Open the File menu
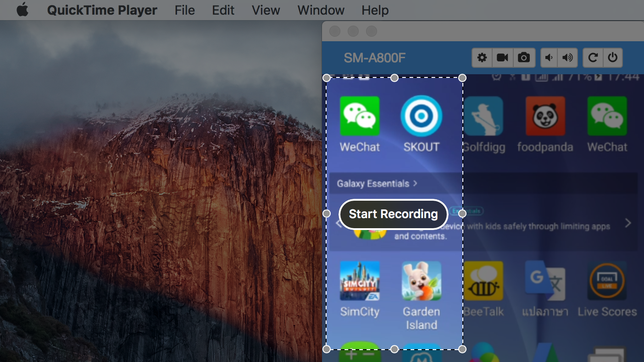 point(185,10)
